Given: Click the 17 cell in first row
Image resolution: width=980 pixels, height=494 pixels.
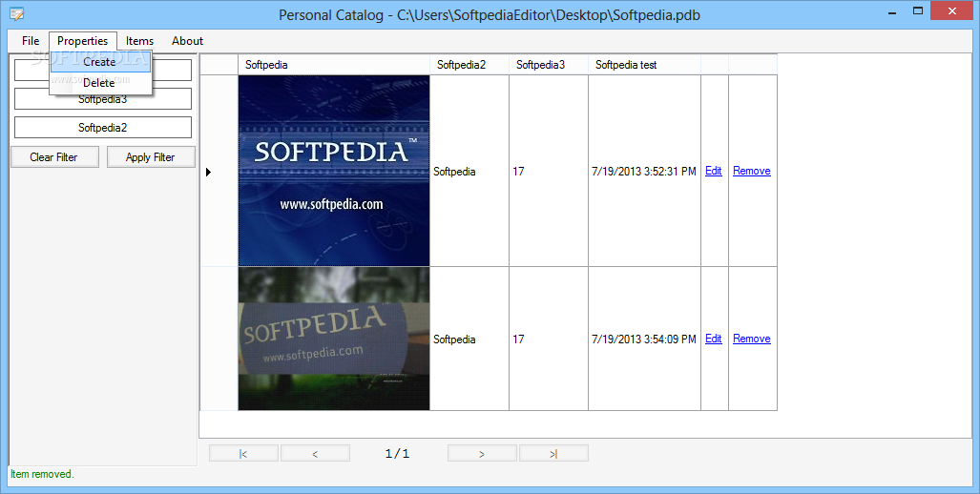Looking at the screenshot, I should click(549, 171).
